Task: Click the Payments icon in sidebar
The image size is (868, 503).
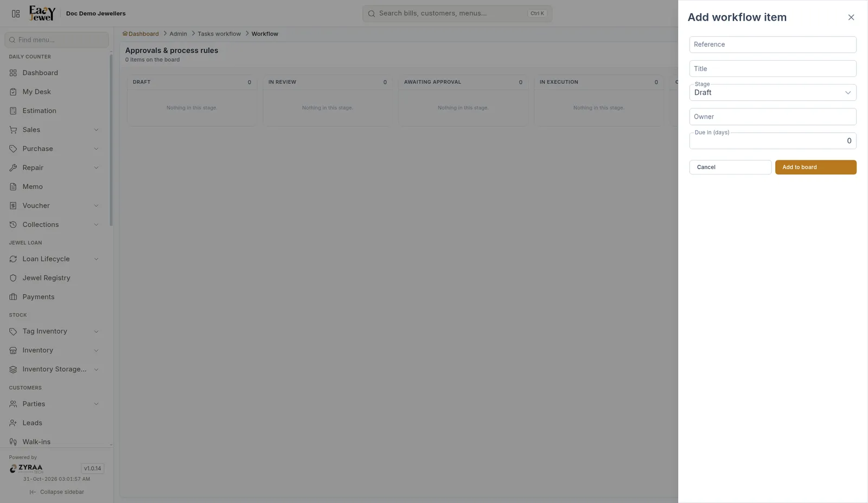Action: tap(13, 297)
